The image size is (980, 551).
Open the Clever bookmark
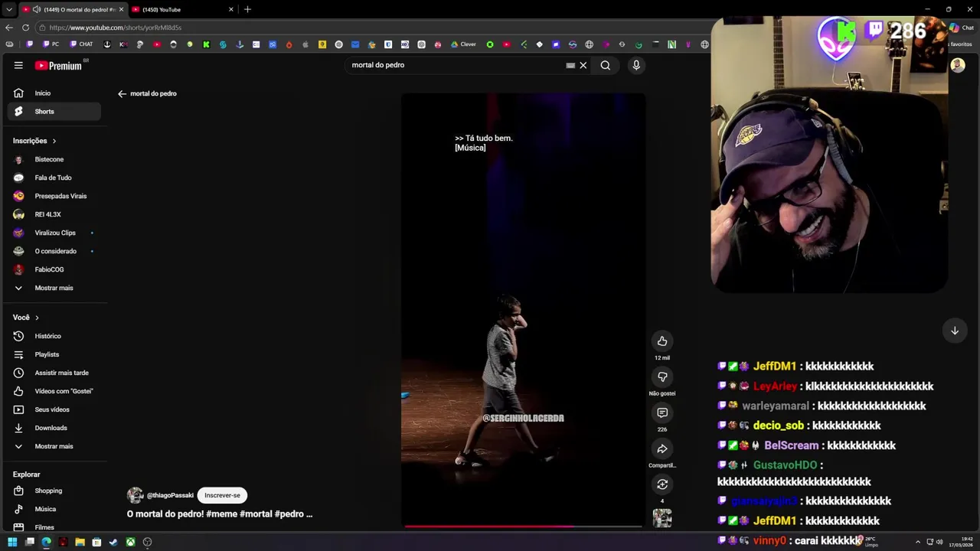(463, 44)
